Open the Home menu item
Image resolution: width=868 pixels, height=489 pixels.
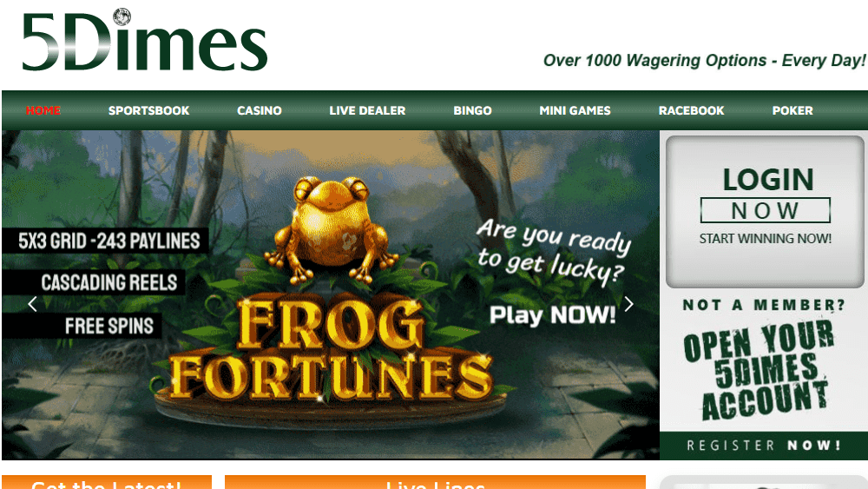click(x=43, y=111)
